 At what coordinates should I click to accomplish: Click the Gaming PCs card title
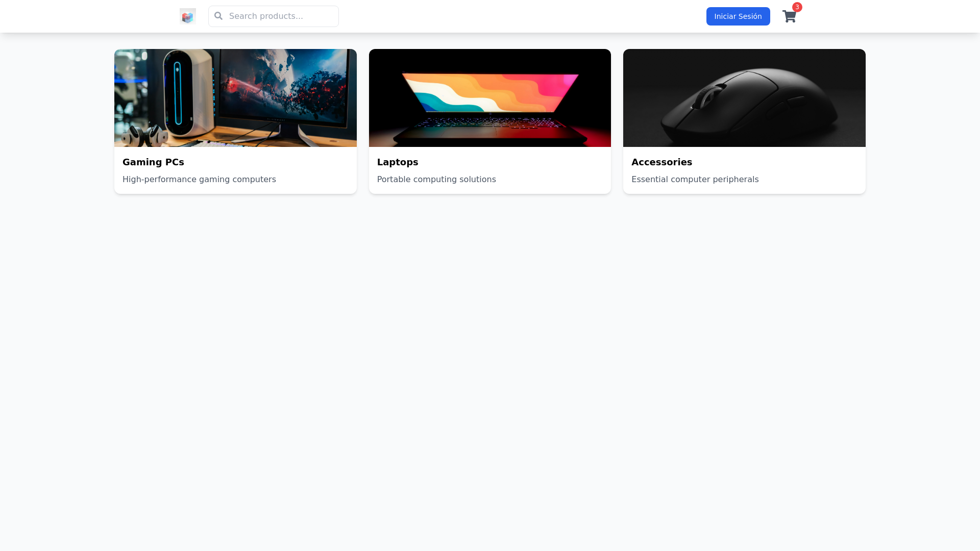pyautogui.click(x=153, y=162)
